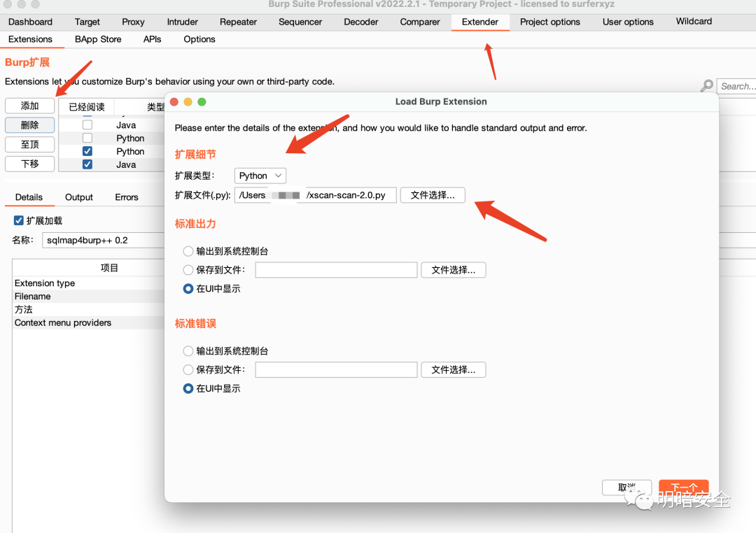Image resolution: width=756 pixels, height=533 pixels.
Task: Open the Extender Options sub-tab
Action: pos(199,39)
